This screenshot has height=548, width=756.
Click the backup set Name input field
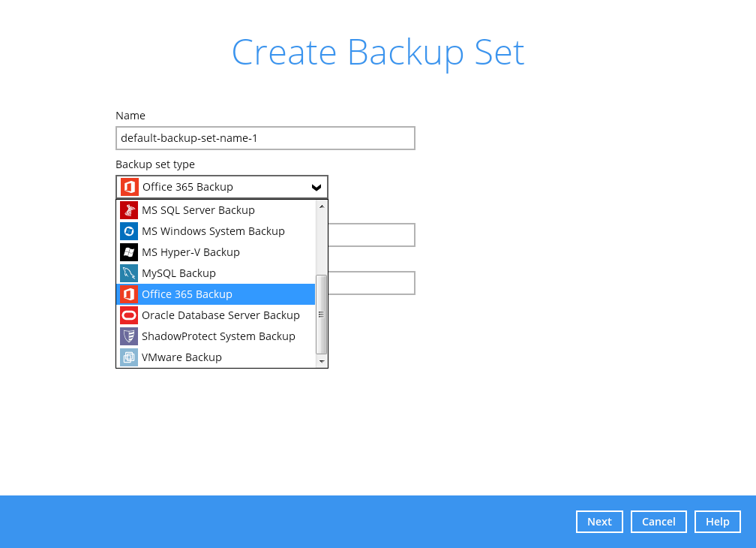265,138
